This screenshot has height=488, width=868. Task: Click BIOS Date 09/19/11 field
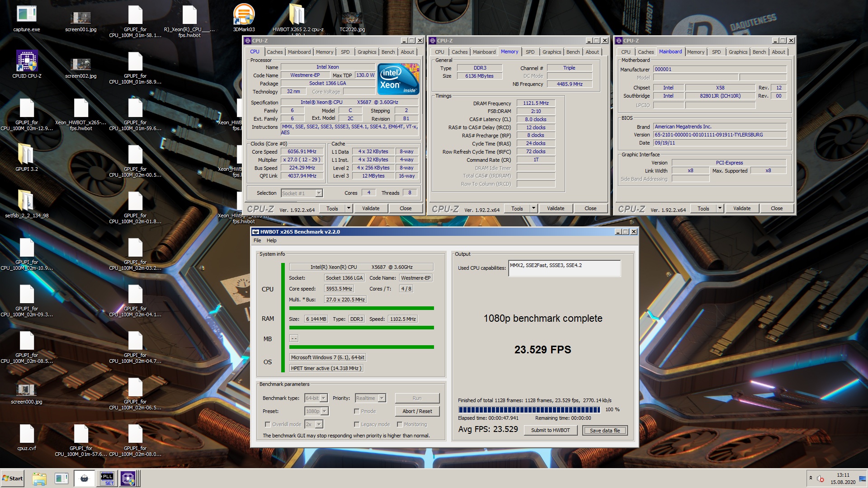720,143
